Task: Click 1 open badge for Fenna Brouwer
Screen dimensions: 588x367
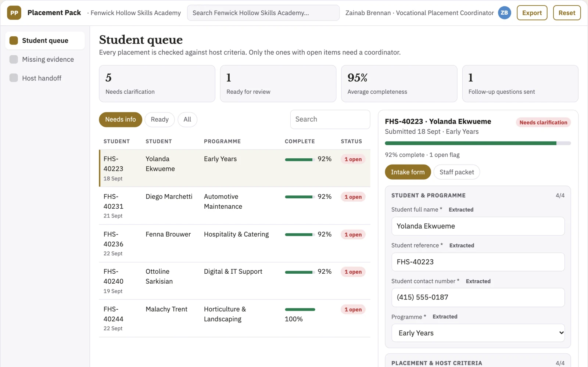Action: pyautogui.click(x=353, y=234)
